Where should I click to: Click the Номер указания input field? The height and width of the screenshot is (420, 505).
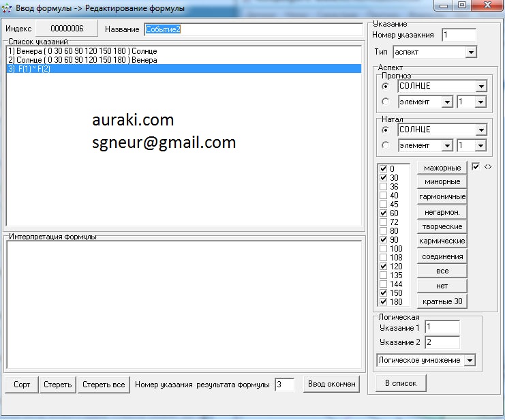pos(459,35)
